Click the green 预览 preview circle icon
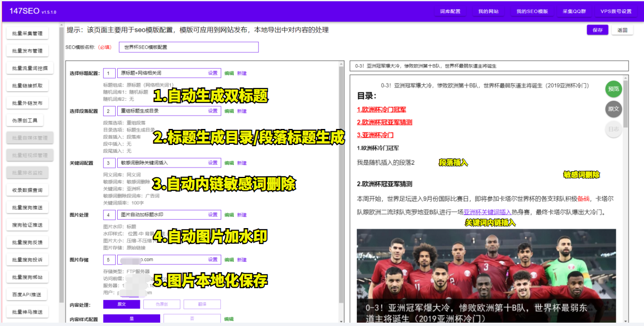 613,89
